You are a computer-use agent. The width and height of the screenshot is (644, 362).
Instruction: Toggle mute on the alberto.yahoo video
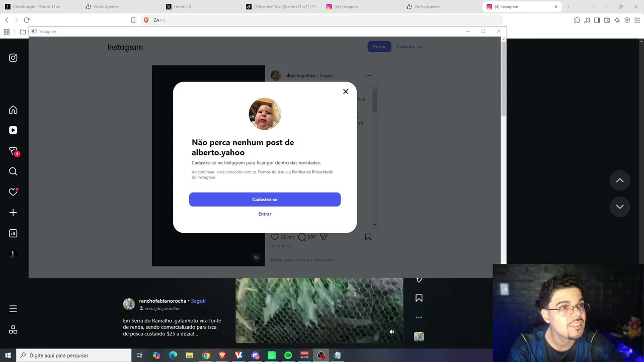tap(256, 257)
